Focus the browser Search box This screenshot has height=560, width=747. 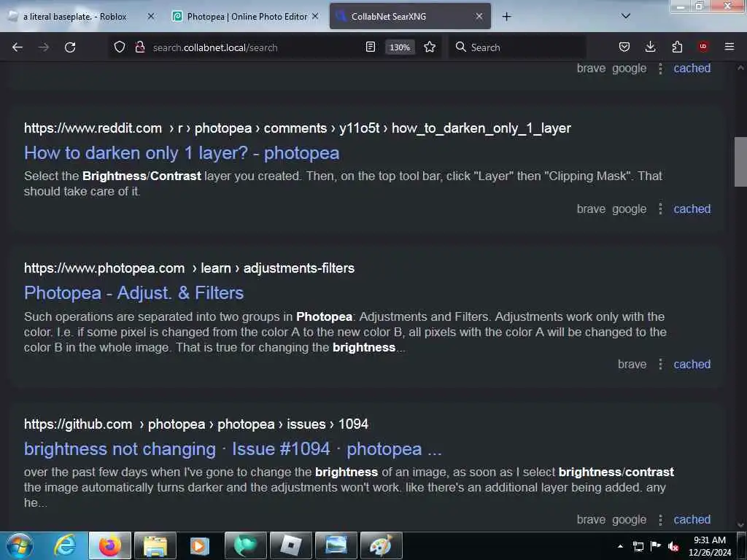pyautogui.click(x=517, y=47)
